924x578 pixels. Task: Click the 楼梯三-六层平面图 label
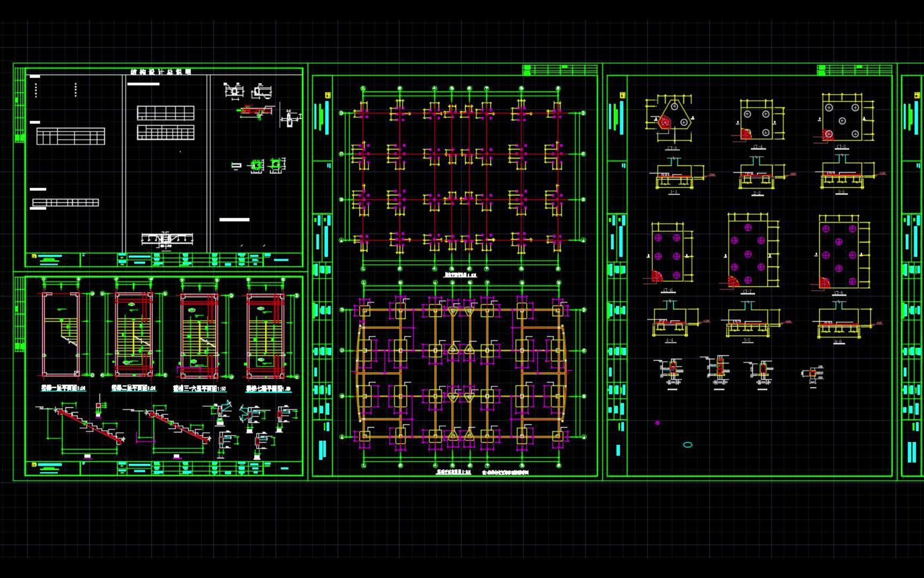[199, 389]
